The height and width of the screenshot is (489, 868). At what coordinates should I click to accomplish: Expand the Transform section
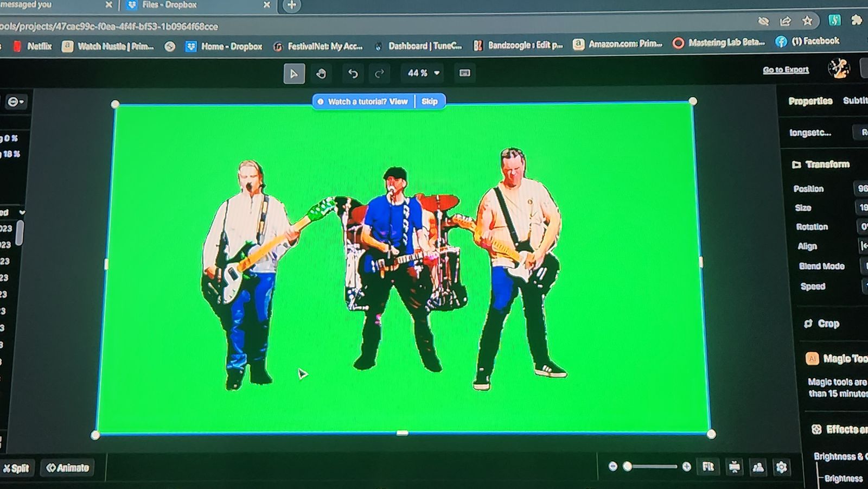pos(827,164)
